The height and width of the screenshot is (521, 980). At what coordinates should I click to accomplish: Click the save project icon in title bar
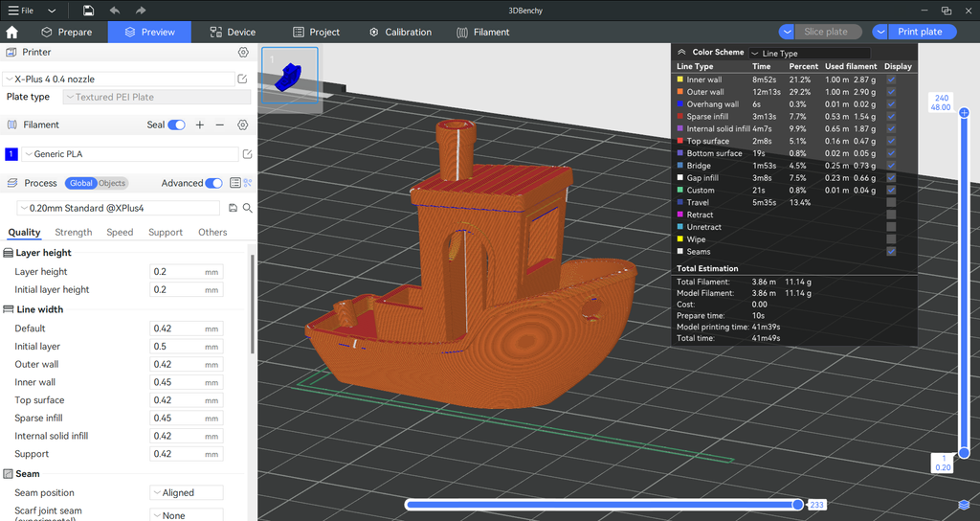pyautogui.click(x=88, y=11)
